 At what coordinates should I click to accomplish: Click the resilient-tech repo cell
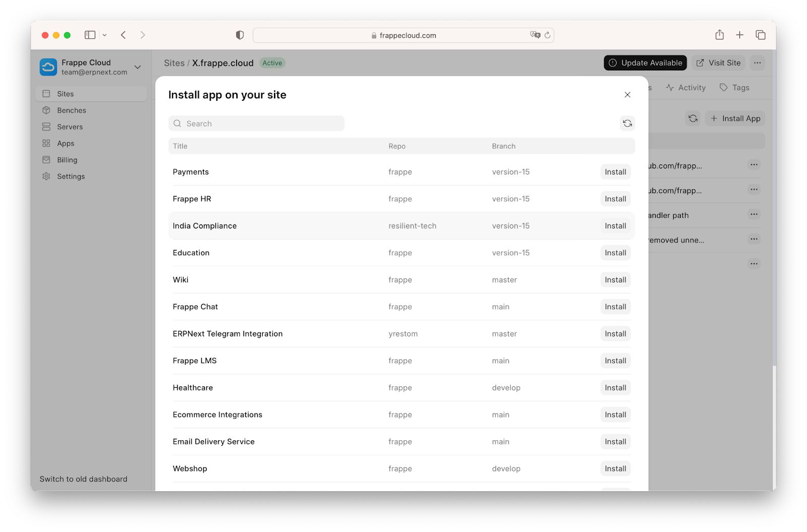(x=413, y=226)
